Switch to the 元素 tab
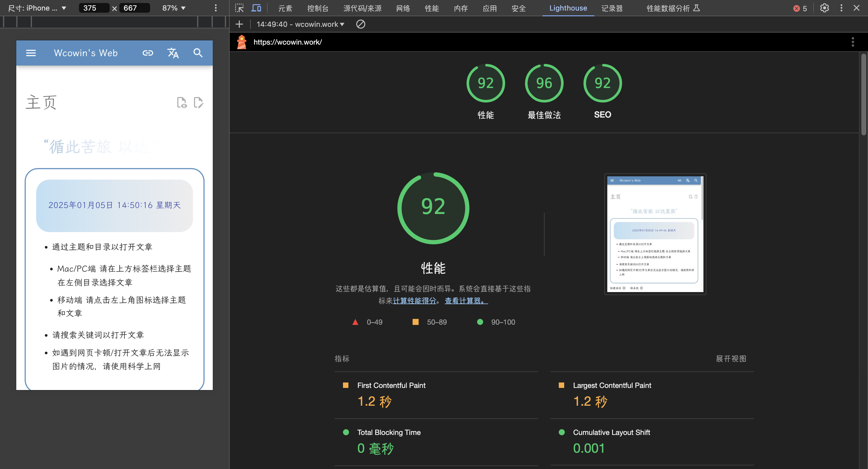Image resolution: width=868 pixels, height=469 pixels. coord(285,8)
